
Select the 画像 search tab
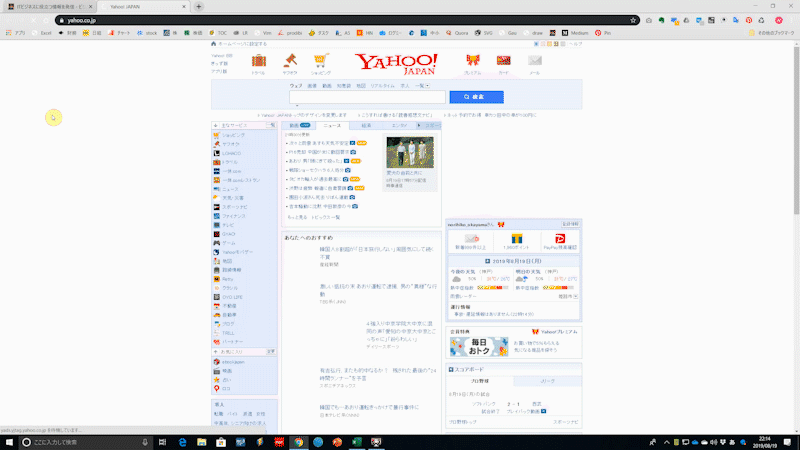tap(312, 86)
